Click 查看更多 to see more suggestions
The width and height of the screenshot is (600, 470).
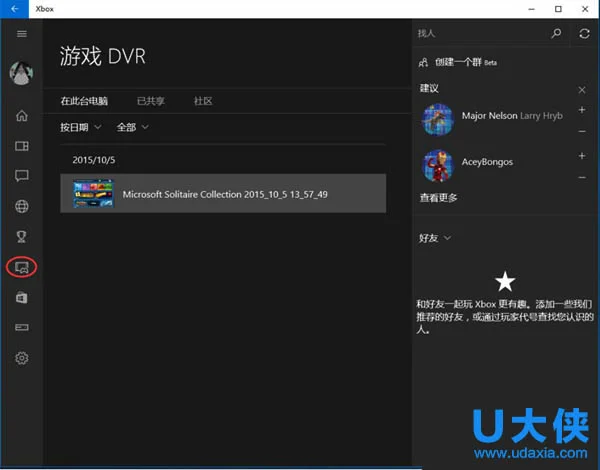pos(439,198)
